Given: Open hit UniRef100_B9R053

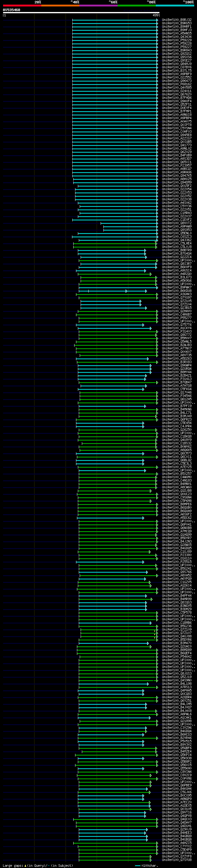Looking at the screenshot, I should 177,23.
